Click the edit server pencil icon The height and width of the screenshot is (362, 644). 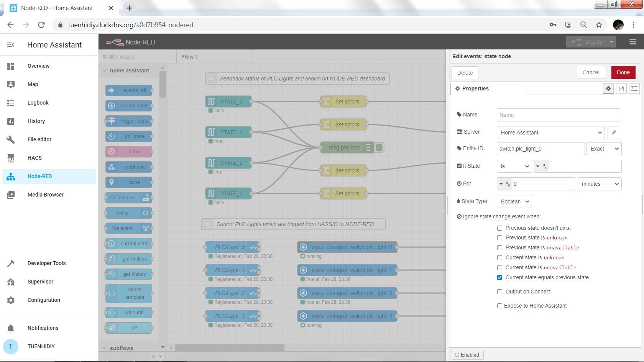click(614, 133)
